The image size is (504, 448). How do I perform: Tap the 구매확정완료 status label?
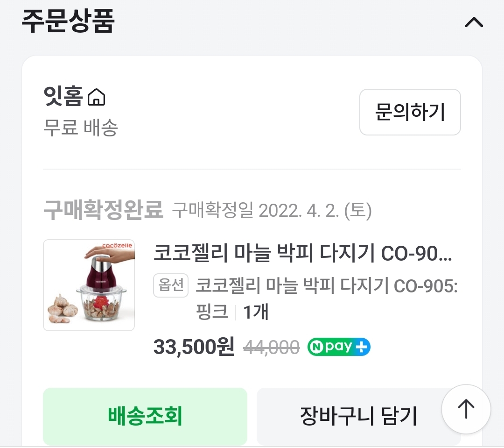(103, 211)
